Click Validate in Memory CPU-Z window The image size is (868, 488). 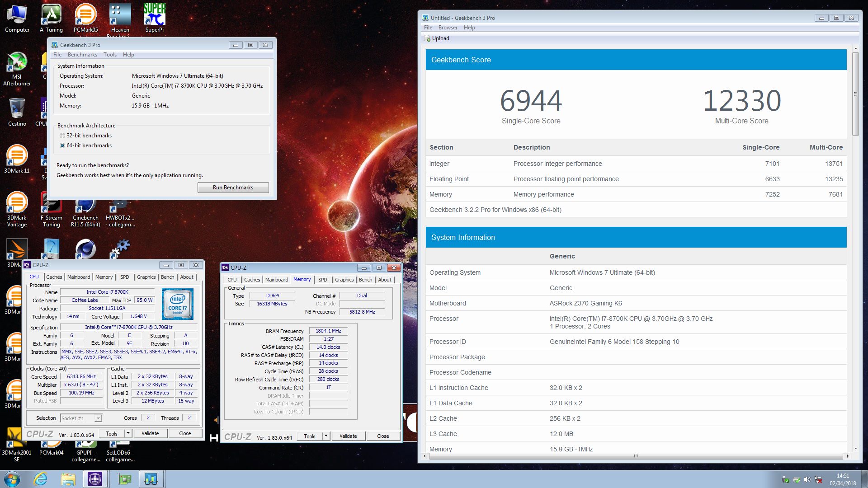click(x=348, y=436)
